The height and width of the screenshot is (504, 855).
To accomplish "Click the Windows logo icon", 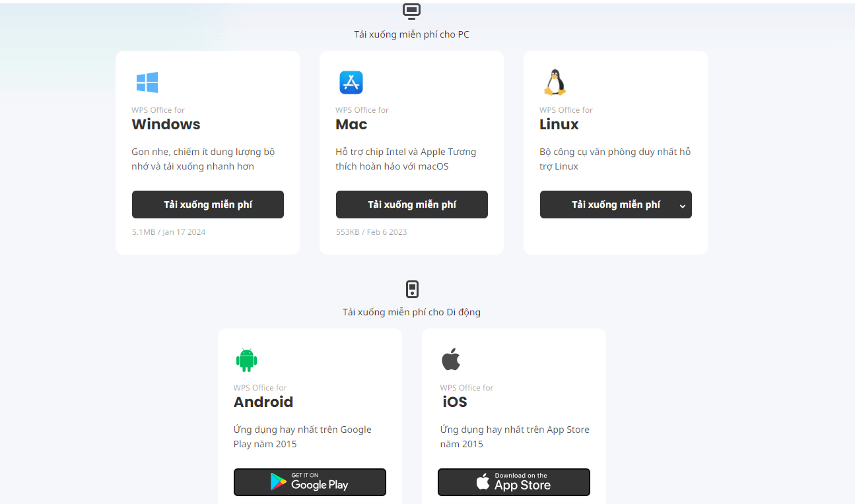I will [147, 82].
